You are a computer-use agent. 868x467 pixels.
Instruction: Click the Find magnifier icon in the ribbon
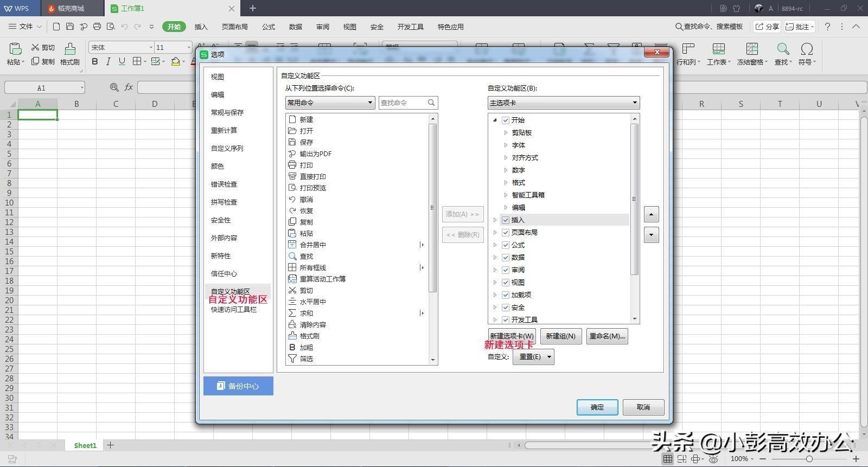point(783,49)
